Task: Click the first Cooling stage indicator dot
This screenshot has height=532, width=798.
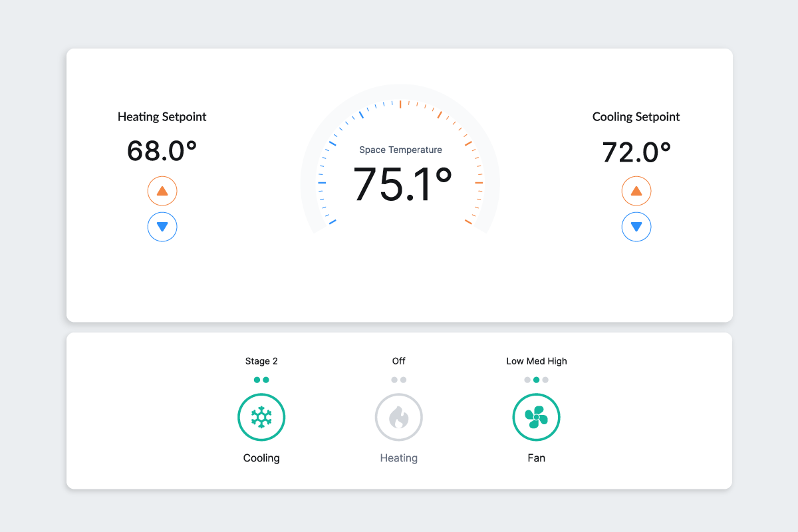Action: click(x=257, y=380)
